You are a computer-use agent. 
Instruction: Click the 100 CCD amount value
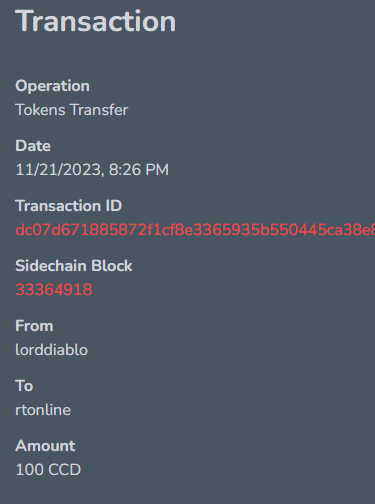tap(48, 470)
